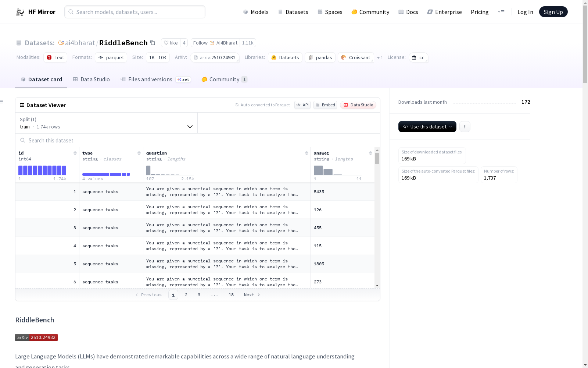The width and height of the screenshot is (588, 368).
Task: Go to Pricing page
Action: point(480,12)
